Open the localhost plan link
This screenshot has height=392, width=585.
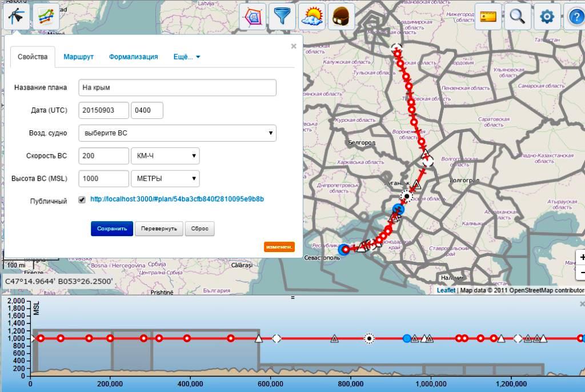(x=177, y=199)
